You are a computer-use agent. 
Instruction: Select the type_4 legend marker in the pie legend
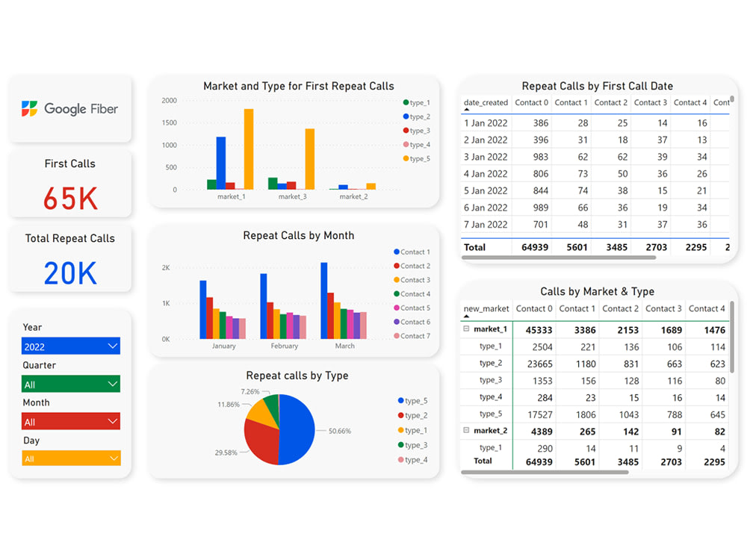pyautogui.click(x=401, y=458)
